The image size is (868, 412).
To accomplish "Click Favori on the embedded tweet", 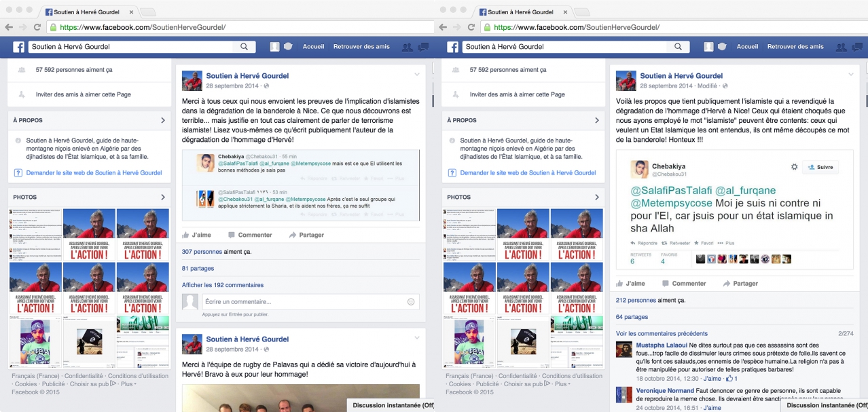I will click(704, 243).
